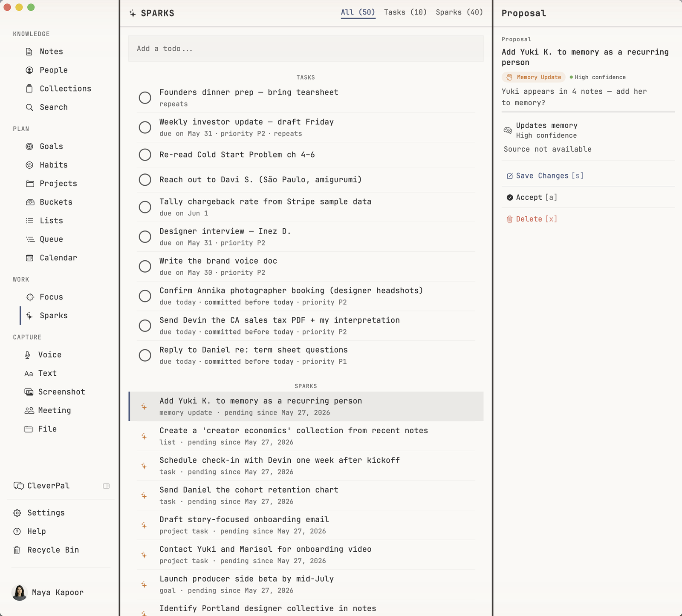Open People via its person icon

[x=29, y=70]
